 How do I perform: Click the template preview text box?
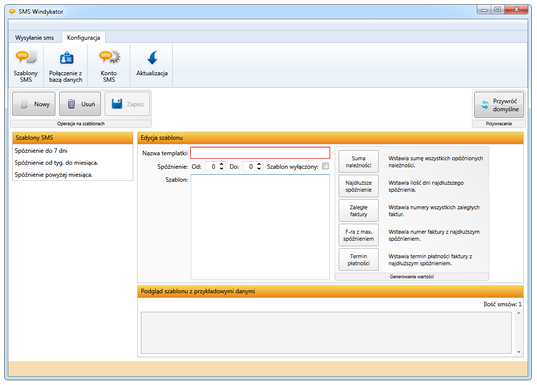[326, 332]
